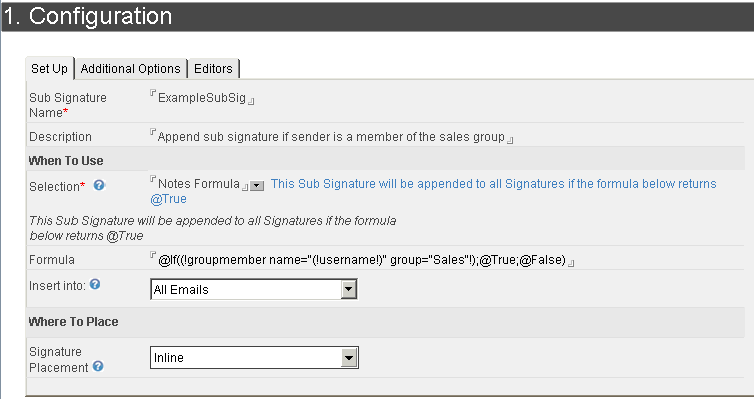Click help icon next to Selection
The image size is (754, 399).
pyautogui.click(x=99, y=185)
